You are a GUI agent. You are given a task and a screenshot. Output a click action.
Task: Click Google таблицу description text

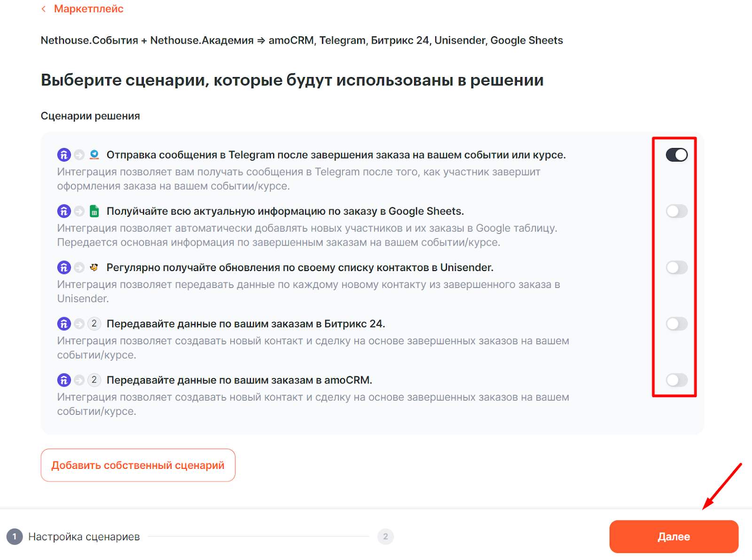tap(307, 235)
